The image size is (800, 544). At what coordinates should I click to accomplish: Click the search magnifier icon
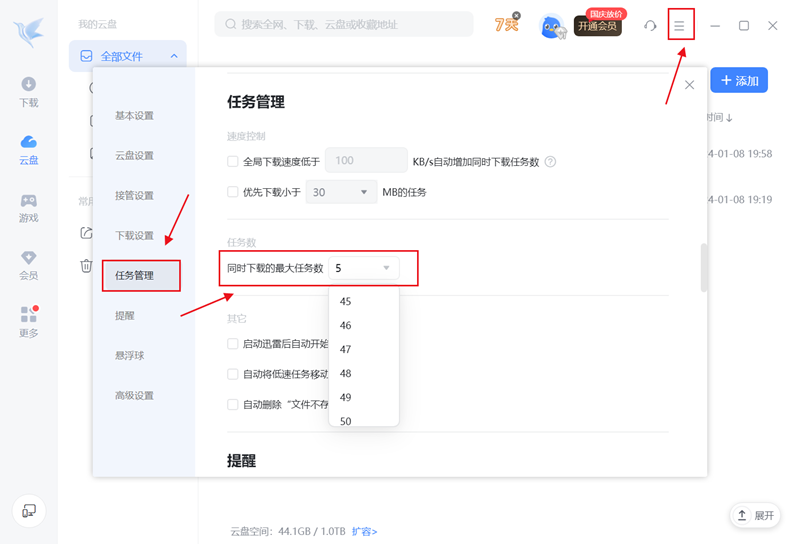[x=231, y=24]
